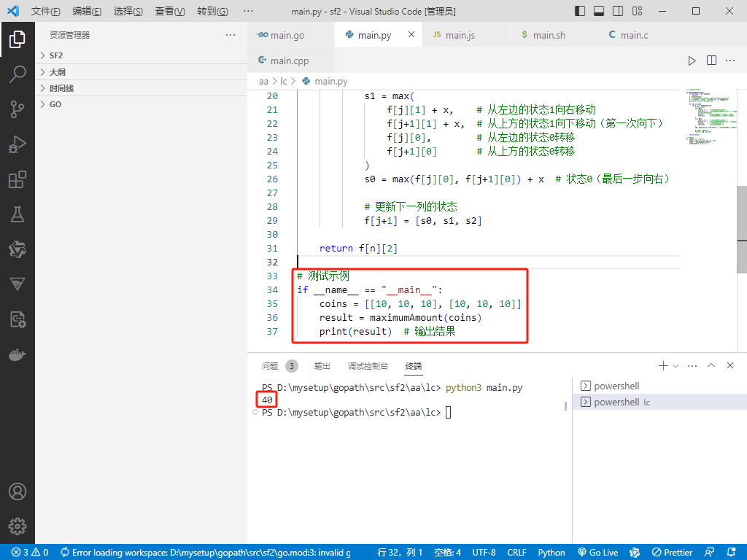Open the Search view icon
747x560 pixels.
point(18,74)
